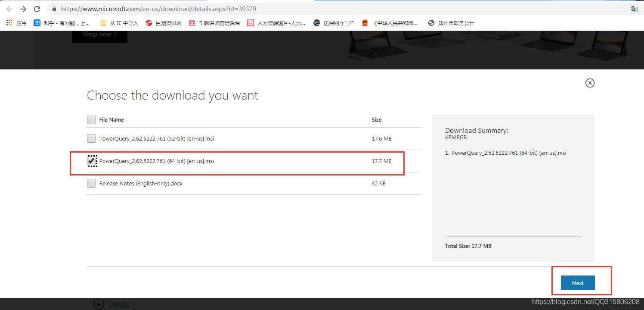Close the download chooser dialog
The height and width of the screenshot is (310, 644).
[590, 83]
